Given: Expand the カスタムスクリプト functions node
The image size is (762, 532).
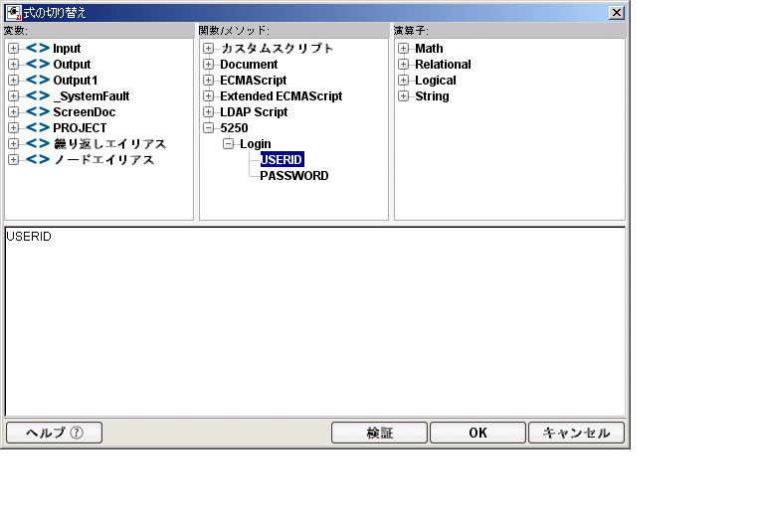Looking at the screenshot, I should tap(209, 48).
